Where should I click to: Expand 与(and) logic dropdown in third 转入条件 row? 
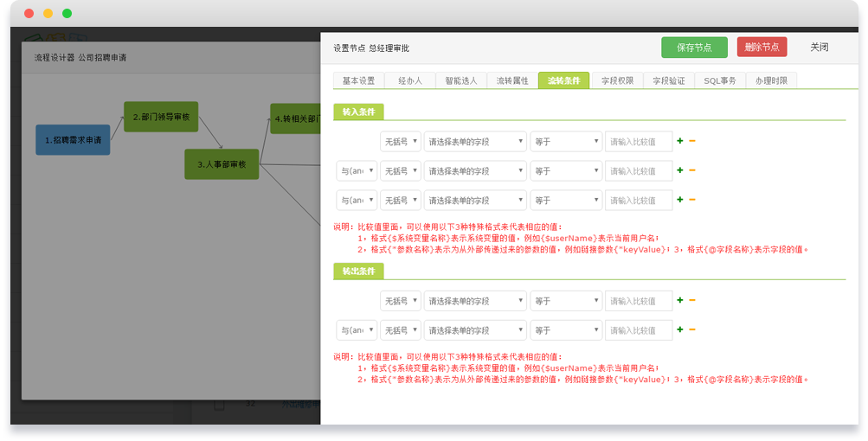pyautogui.click(x=357, y=201)
